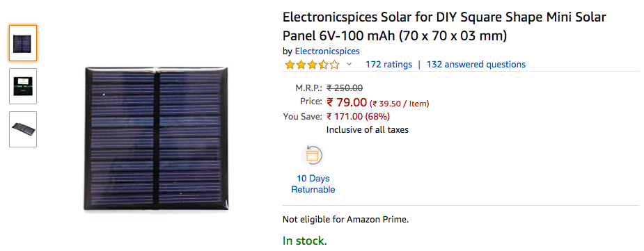The height and width of the screenshot is (251, 644).
Task: Select the front-view solar panel thumbnail
Action: click(x=23, y=43)
